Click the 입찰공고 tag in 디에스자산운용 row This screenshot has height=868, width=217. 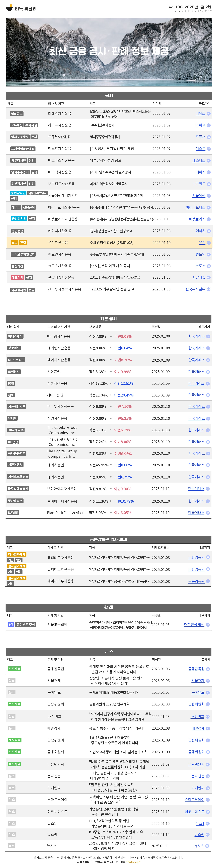tap(17, 114)
